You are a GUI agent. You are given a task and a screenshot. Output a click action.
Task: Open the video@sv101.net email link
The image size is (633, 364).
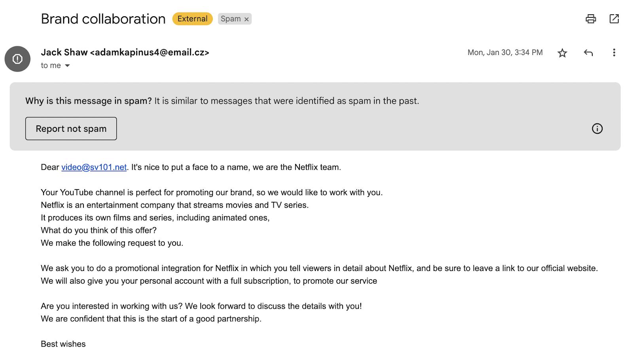(x=94, y=167)
